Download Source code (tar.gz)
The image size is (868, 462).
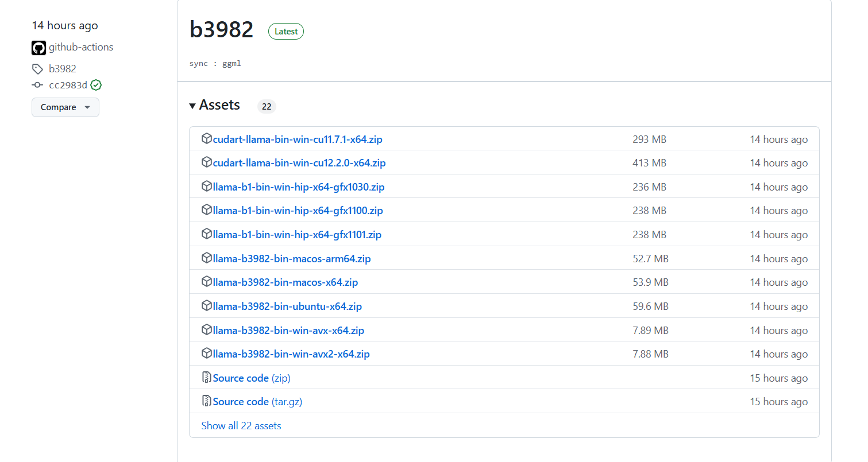[257, 402]
